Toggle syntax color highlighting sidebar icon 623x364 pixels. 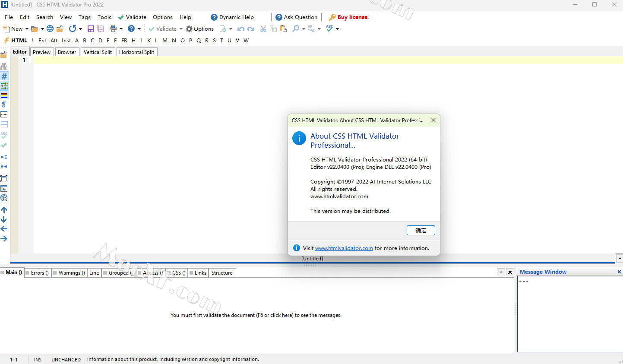pos(4,95)
